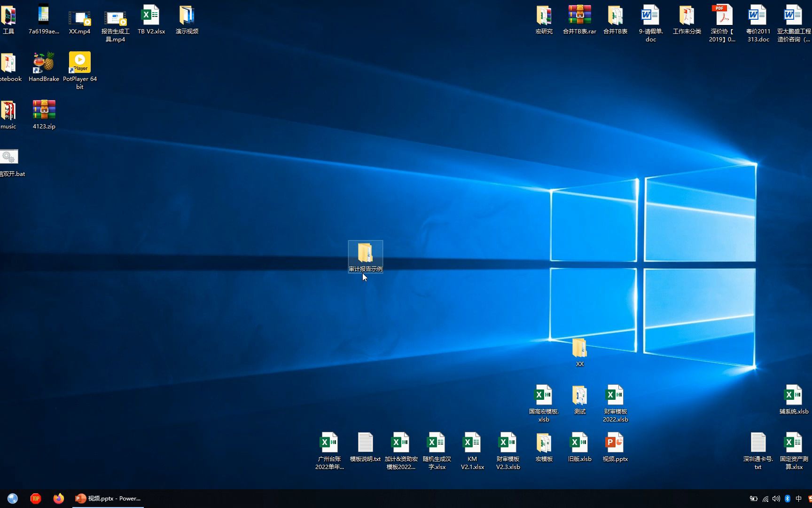The width and height of the screenshot is (812, 508).
Task: Select the 深圳通卡号.txt file
Action: click(x=758, y=451)
